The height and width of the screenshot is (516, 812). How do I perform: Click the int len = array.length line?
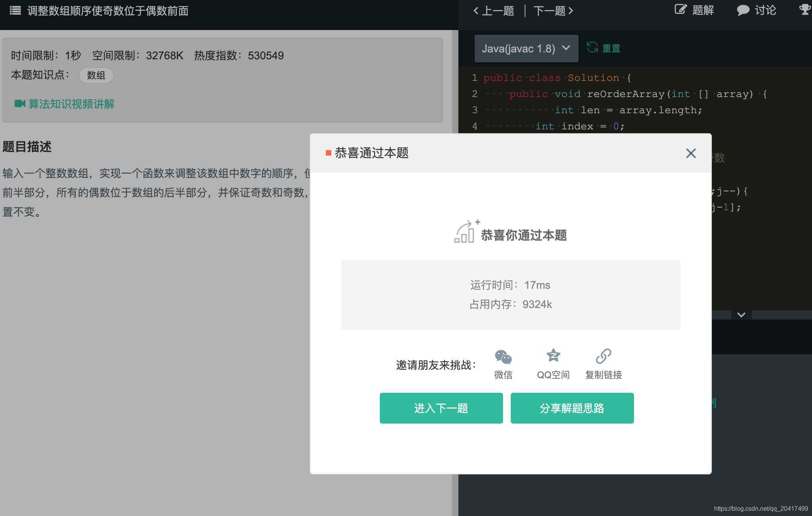click(629, 110)
